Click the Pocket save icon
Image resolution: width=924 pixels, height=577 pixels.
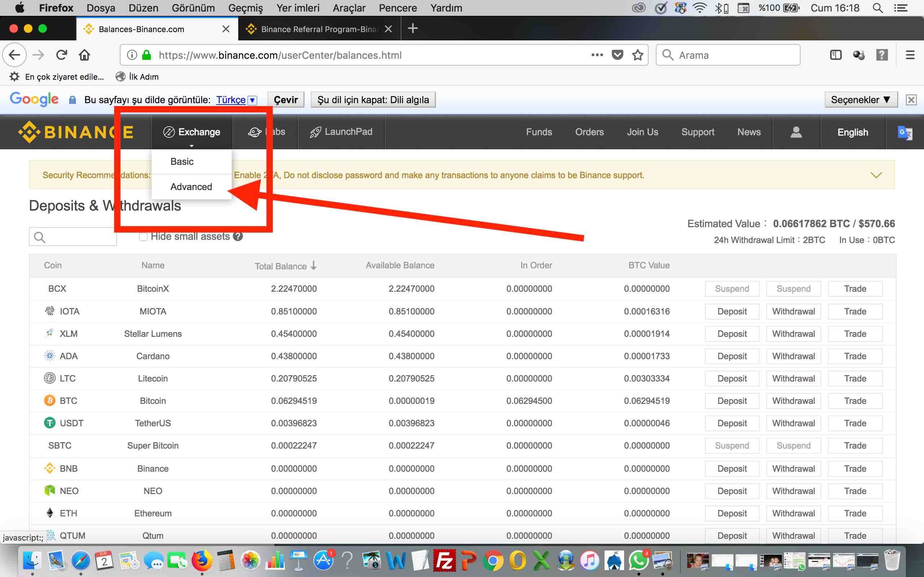618,55
